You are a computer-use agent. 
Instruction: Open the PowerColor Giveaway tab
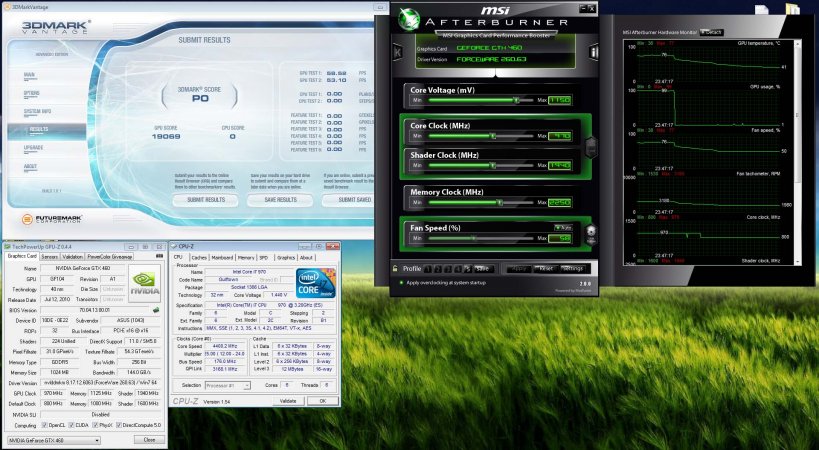click(x=110, y=256)
